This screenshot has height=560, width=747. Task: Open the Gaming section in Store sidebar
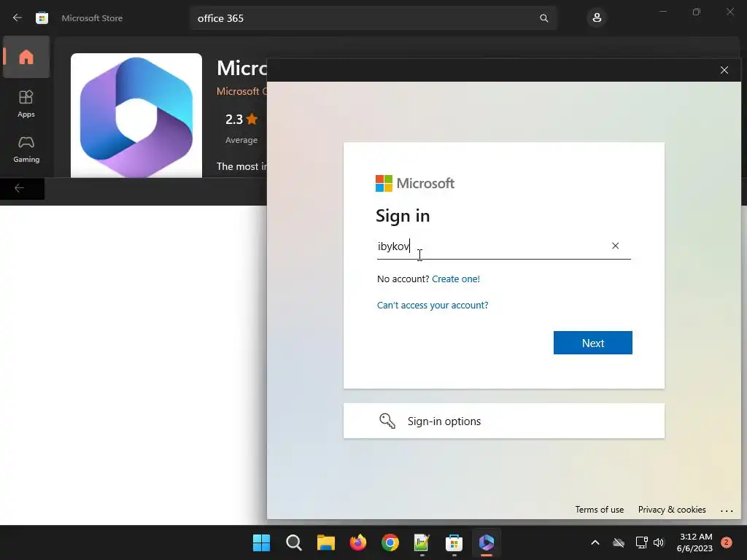pyautogui.click(x=26, y=149)
